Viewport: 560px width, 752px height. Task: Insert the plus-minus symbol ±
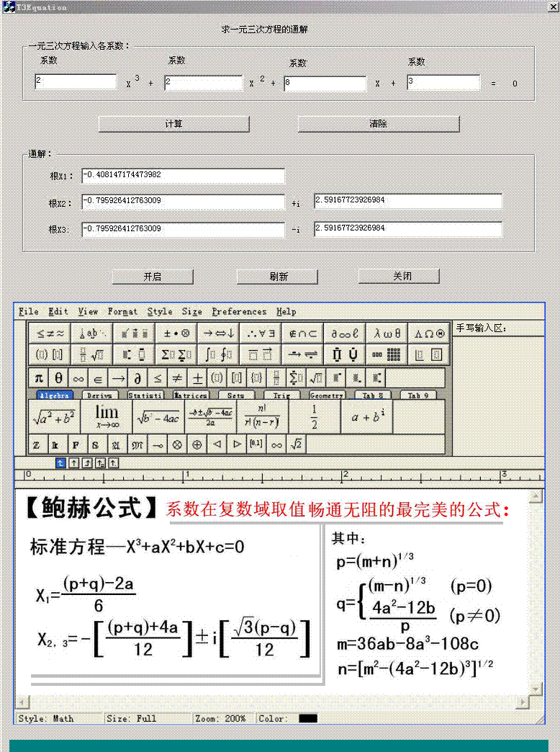click(x=197, y=378)
